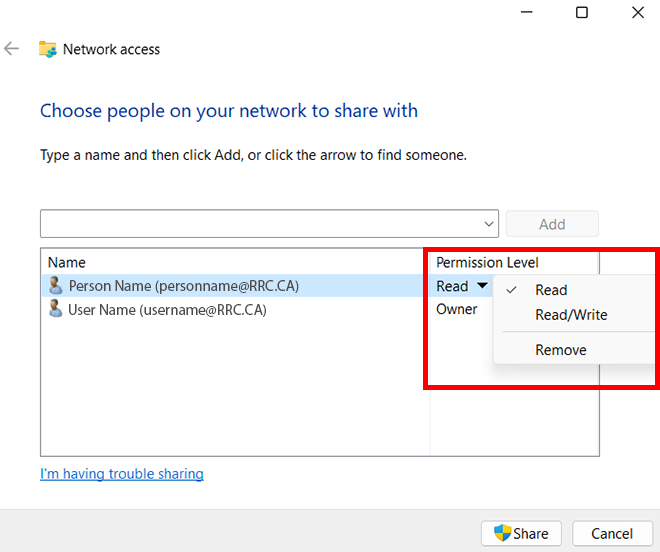The width and height of the screenshot is (660, 552).
Task: Click the shield icon on Share button
Action: pyautogui.click(x=502, y=533)
